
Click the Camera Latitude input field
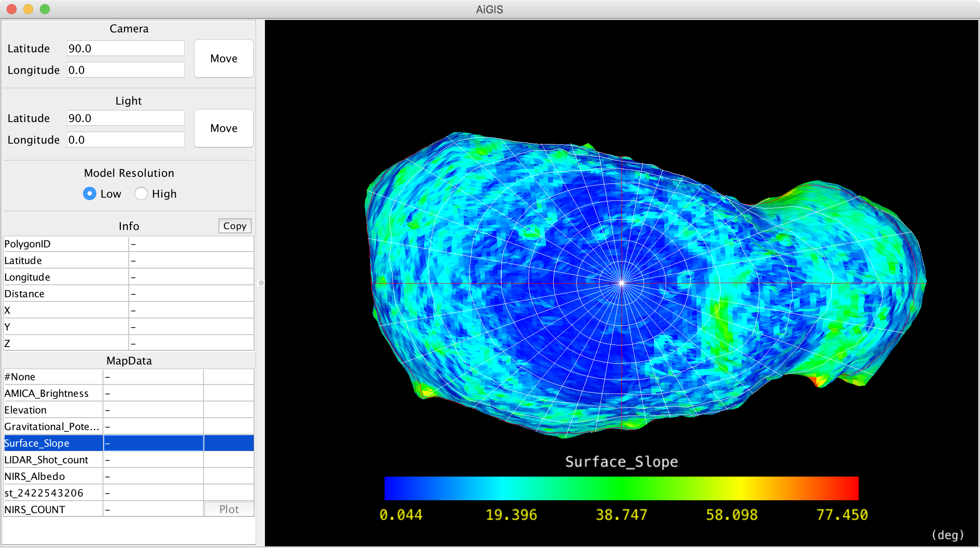coord(125,49)
